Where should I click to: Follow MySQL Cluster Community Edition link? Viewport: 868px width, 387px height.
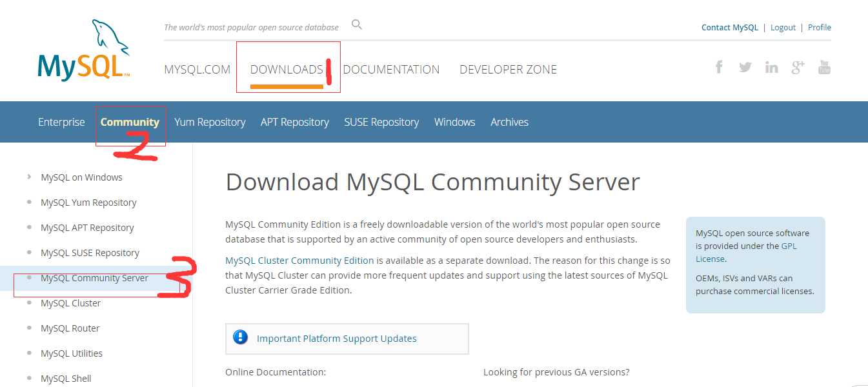click(299, 261)
